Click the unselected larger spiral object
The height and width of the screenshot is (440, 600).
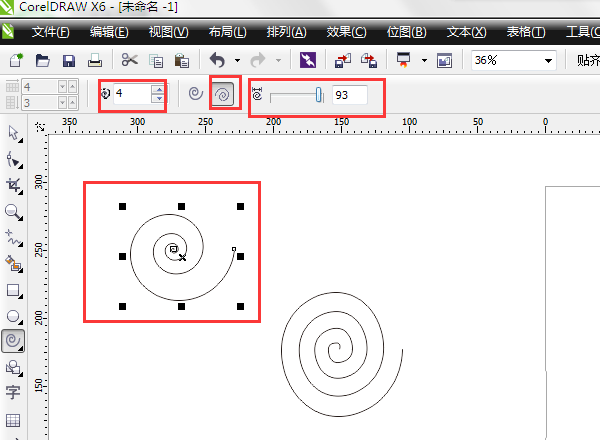(x=342, y=354)
